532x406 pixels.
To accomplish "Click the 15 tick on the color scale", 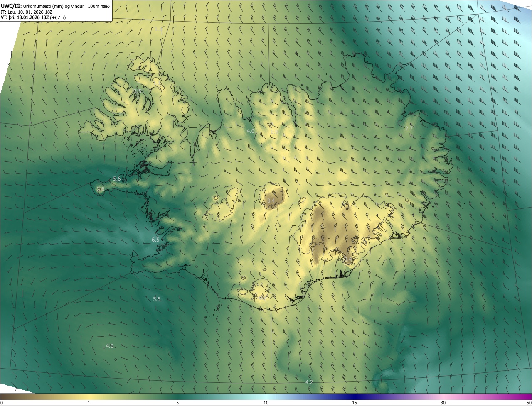I will tap(355, 403).
